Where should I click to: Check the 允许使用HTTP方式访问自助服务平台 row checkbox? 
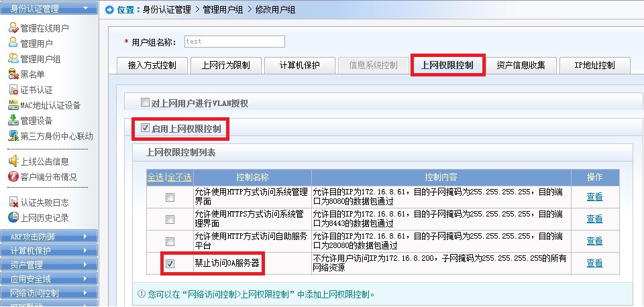pyautogui.click(x=170, y=241)
